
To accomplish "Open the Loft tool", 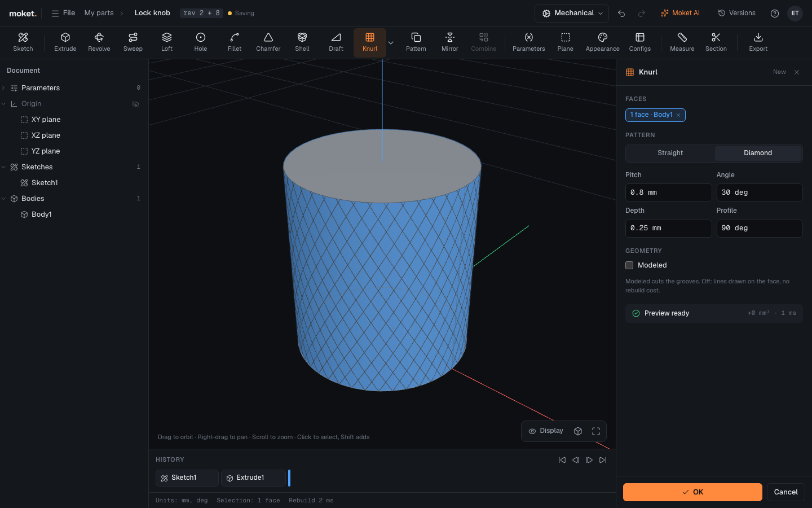I will 167,42.
